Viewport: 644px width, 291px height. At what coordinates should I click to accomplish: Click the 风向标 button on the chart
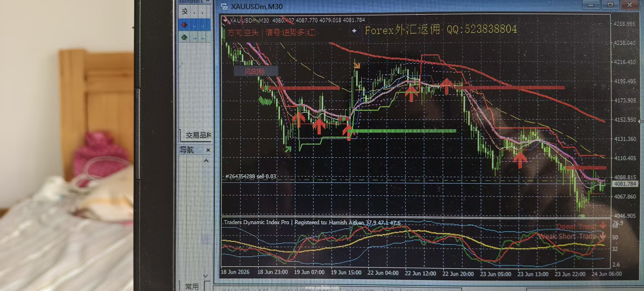(x=256, y=71)
